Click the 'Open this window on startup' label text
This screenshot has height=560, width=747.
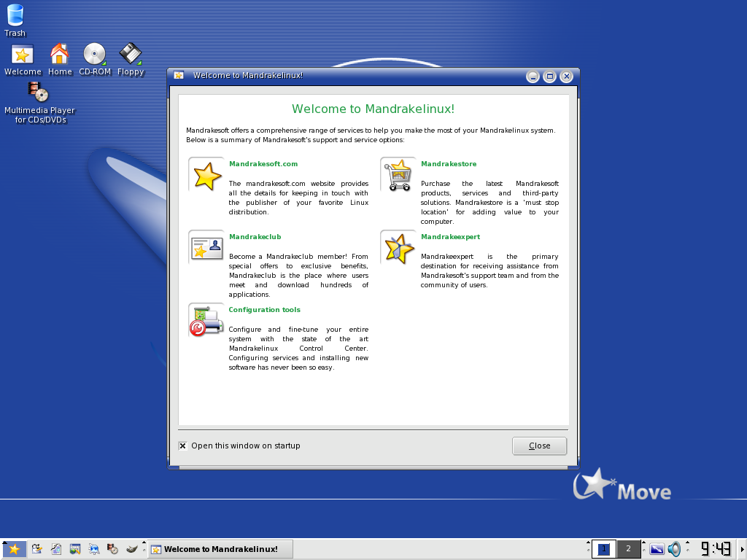246,446
